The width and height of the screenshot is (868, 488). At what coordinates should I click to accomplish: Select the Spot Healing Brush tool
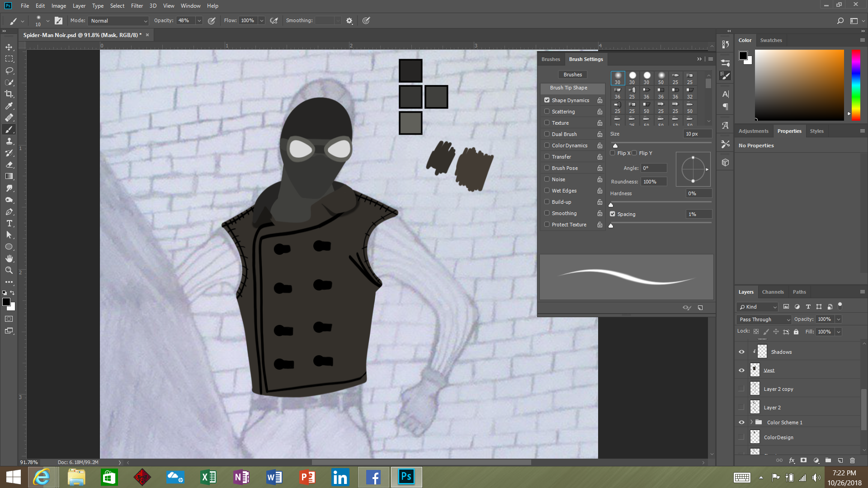(9, 117)
